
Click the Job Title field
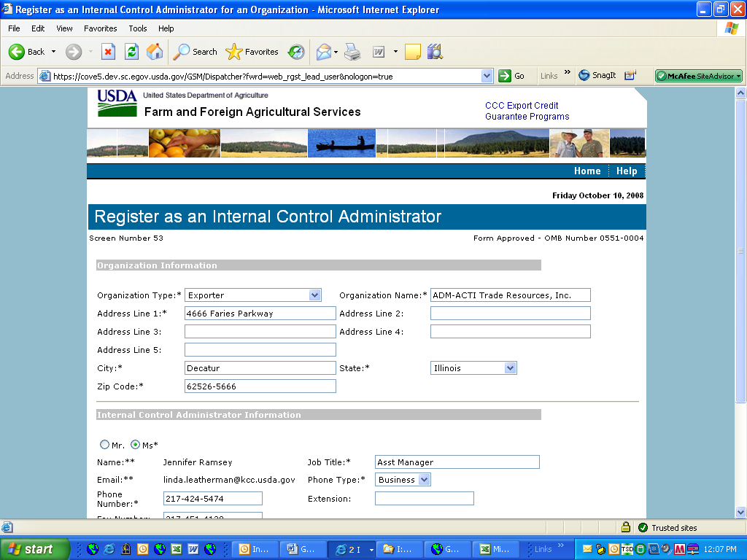(457, 462)
